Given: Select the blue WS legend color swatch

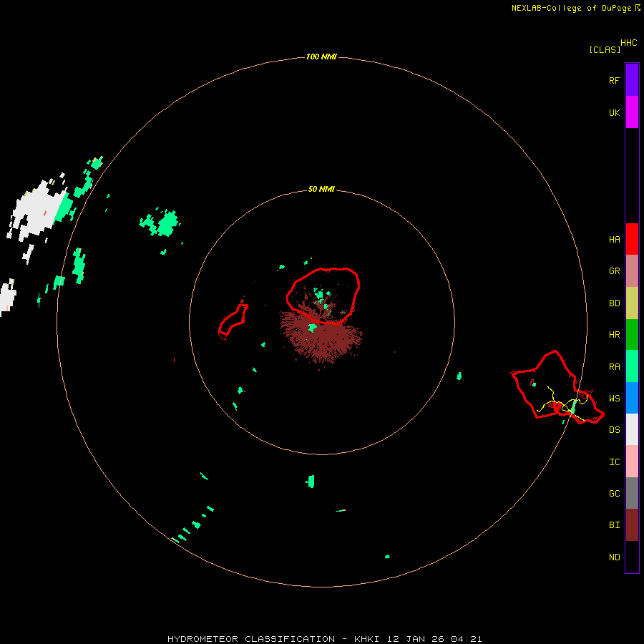Looking at the screenshot, I should coord(632,398).
